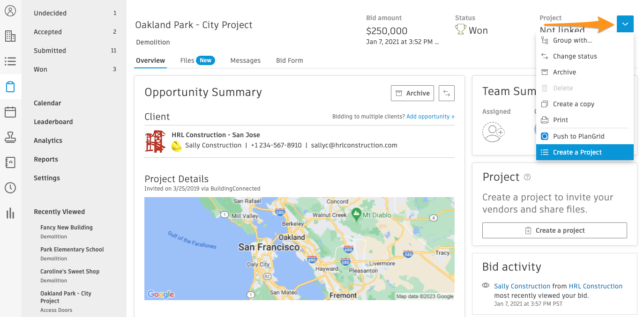Click the trophy icon beside Won status
Viewport: 644px width, 317px height.
tap(461, 30)
